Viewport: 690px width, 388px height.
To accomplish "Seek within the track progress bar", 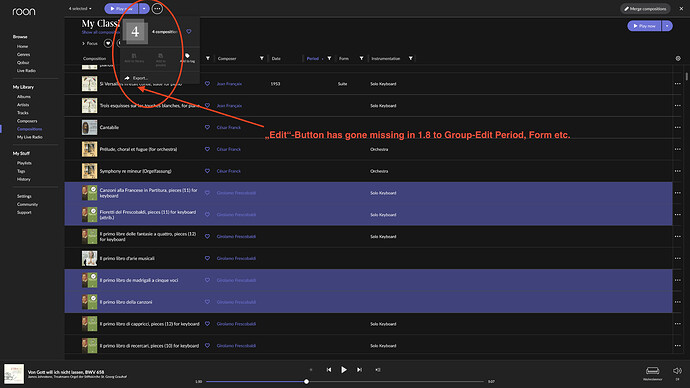I will [x=345, y=381].
